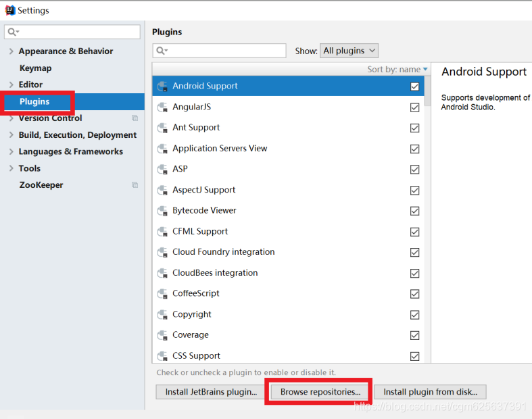Open the Plugins settings page
The height and width of the screenshot is (419, 532).
pyautogui.click(x=34, y=101)
